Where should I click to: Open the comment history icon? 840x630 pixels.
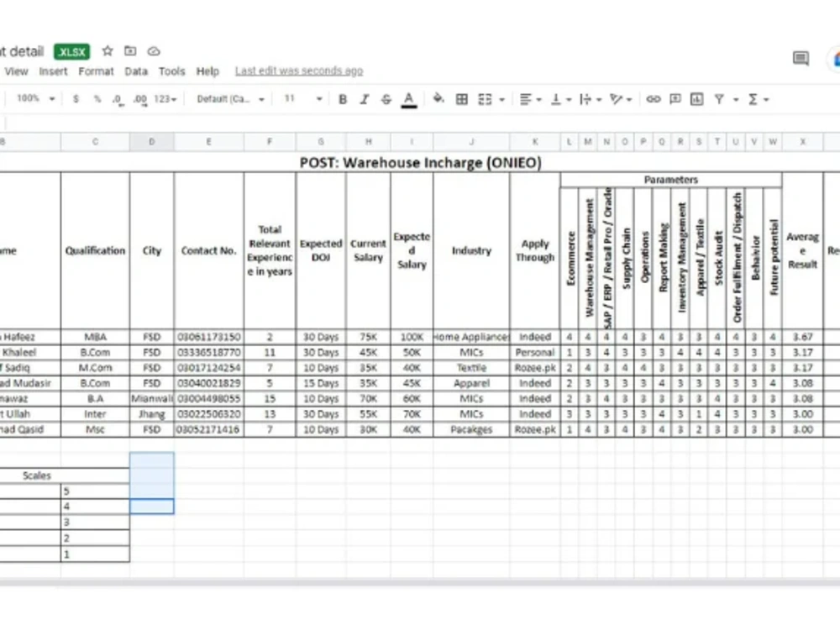(801, 58)
